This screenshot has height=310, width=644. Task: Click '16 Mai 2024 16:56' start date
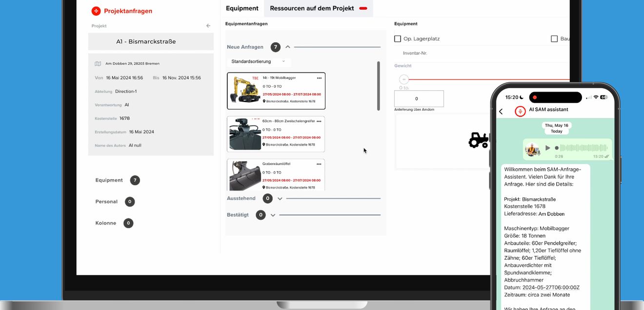[124, 78]
